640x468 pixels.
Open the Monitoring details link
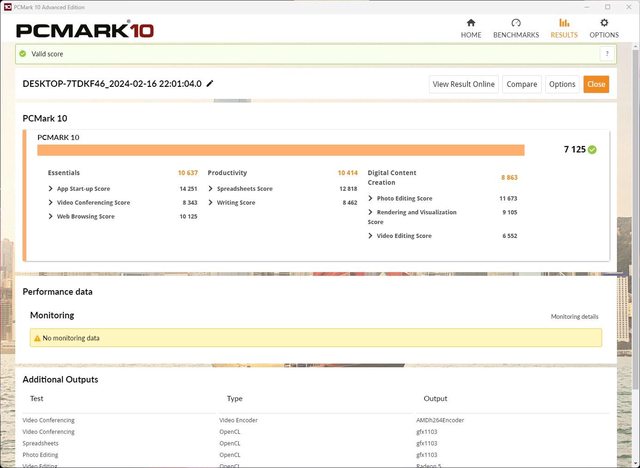point(574,316)
